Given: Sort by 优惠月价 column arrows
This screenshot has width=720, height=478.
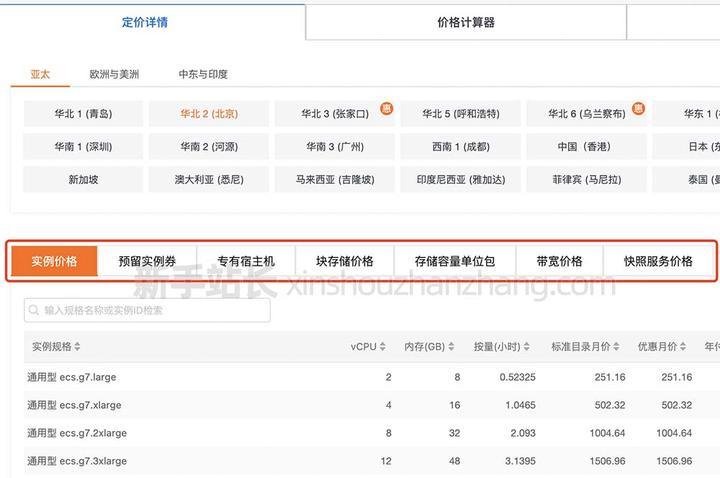Looking at the screenshot, I should [683, 347].
